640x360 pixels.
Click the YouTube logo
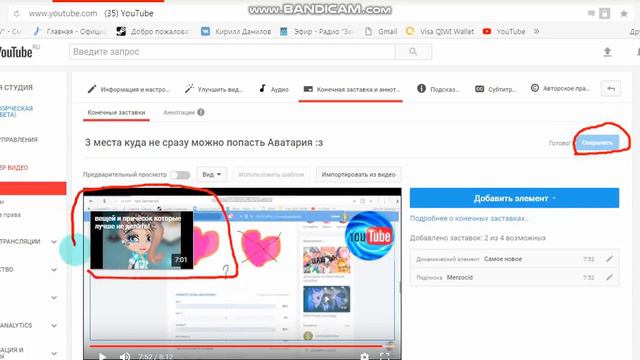pyautogui.click(x=16, y=52)
